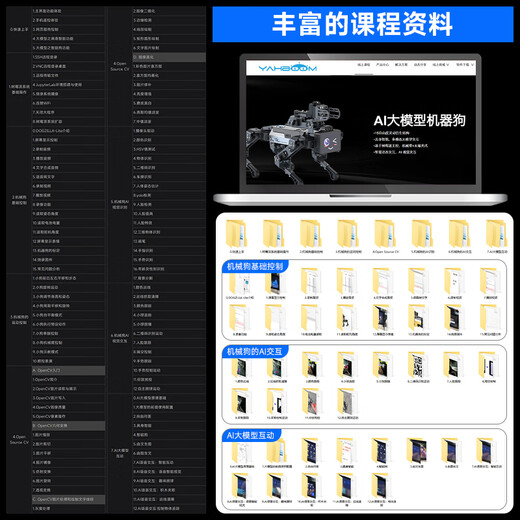Click the AI大模型机器狗 banner heading
Image resolution: width=520 pixels, height=520 pixels.
coord(419,120)
